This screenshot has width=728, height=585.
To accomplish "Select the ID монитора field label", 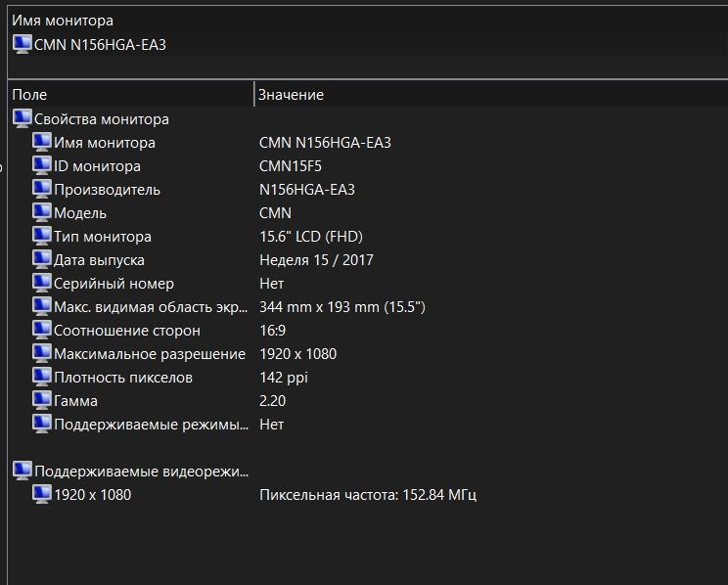I will click(x=97, y=166).
